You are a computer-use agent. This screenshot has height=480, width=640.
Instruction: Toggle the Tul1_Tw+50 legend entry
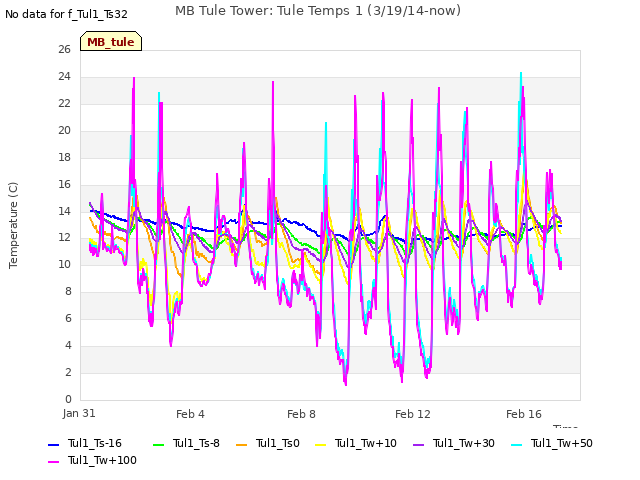pyautogui.click(x=552, y=443)
